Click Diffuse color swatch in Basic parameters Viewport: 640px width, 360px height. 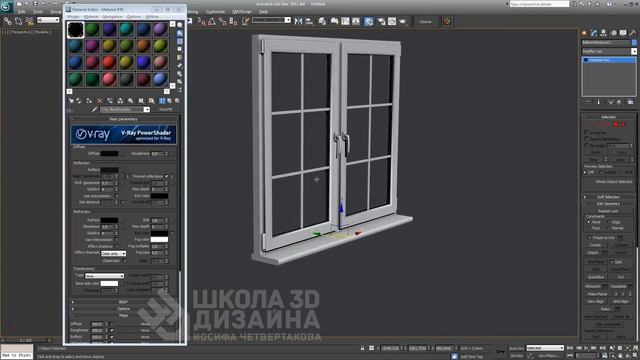tap(109, 153)
